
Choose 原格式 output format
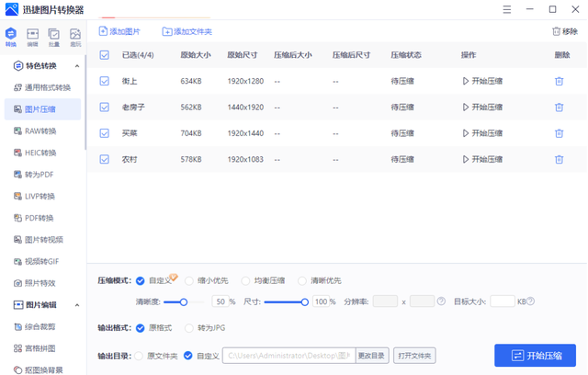click(x=141, y=328)
